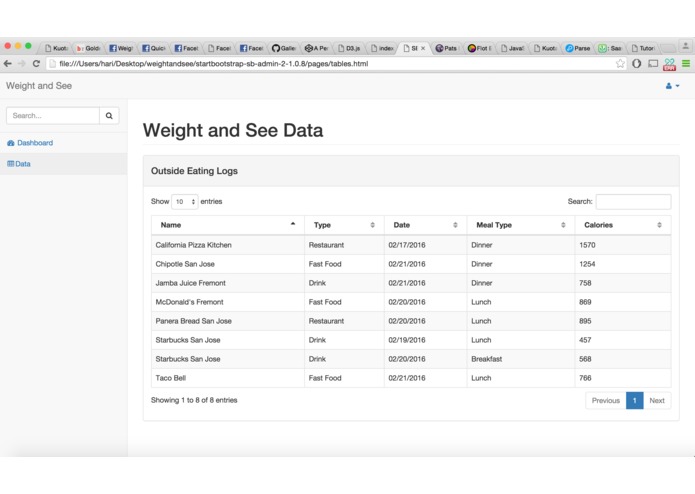Viewport: 695px width, 494px height.
Task: Click the Chrome profile person button
Action: [685, 46]
